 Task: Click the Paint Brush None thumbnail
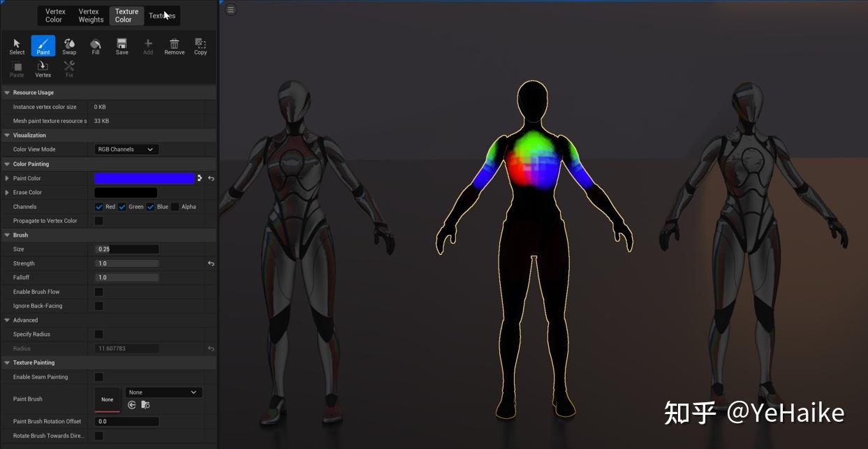point(108,399)
